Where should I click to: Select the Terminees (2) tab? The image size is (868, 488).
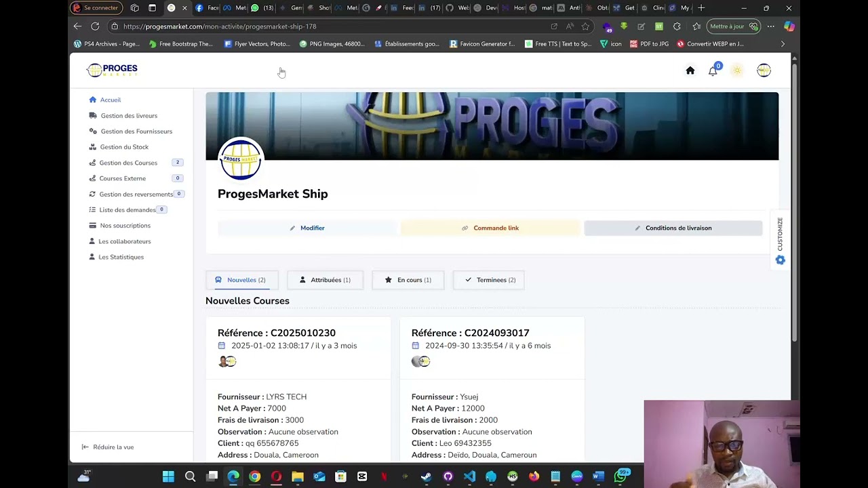click(x=489, y=280)
